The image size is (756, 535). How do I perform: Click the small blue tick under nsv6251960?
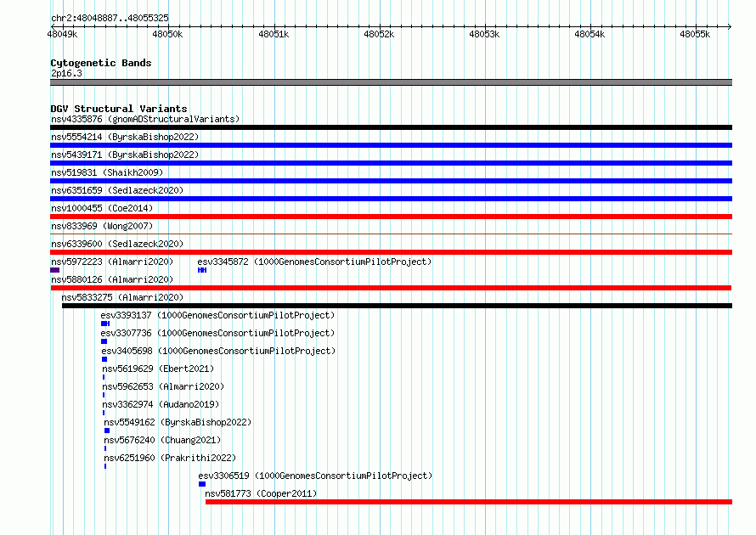105,466
